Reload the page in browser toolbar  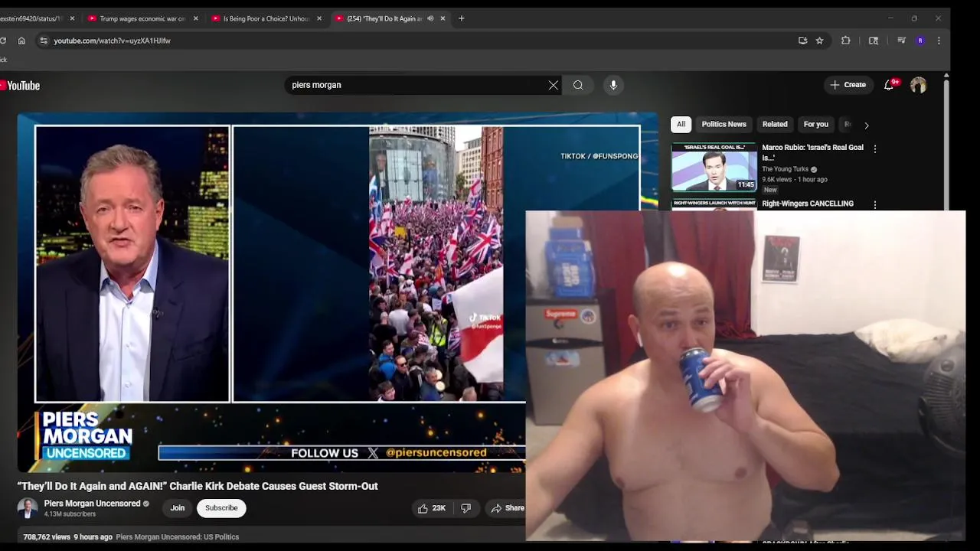3,41
